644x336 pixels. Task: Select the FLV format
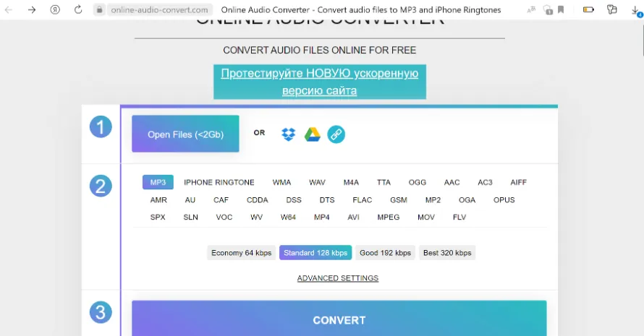(x=459, y=217)
